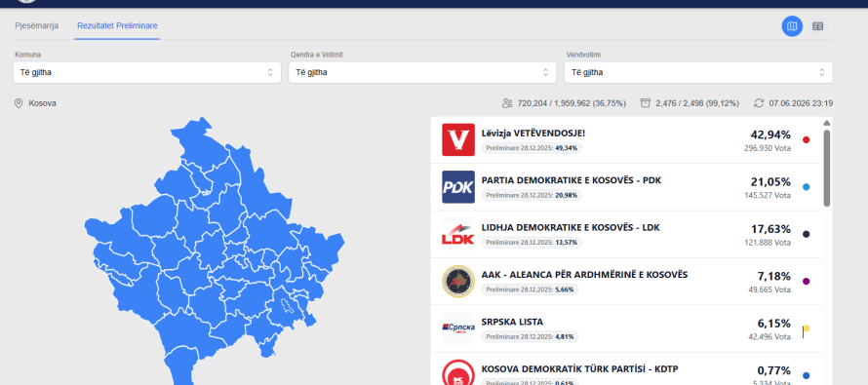Open the Qendra e Votimit dropdown
This screenshot has height=385, width=868.
(422, 72)
